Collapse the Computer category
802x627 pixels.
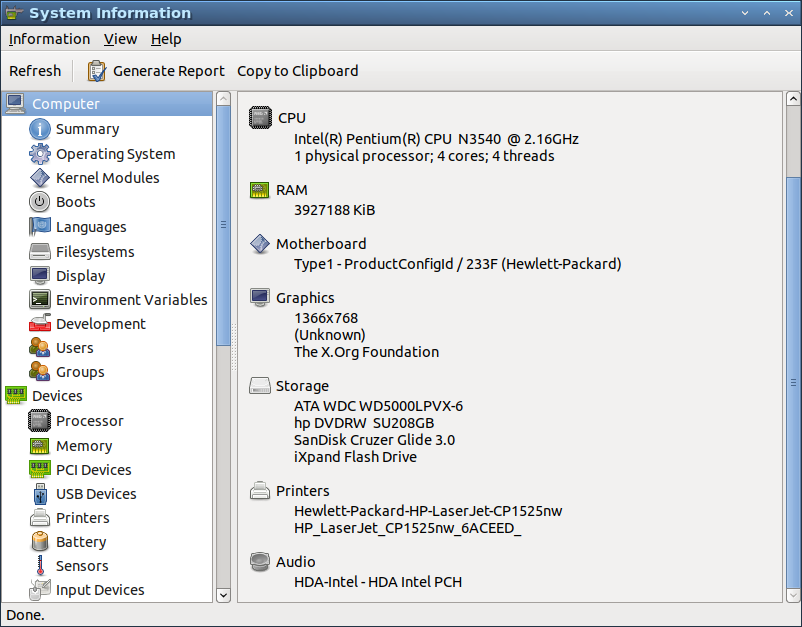tap(66, 104)
